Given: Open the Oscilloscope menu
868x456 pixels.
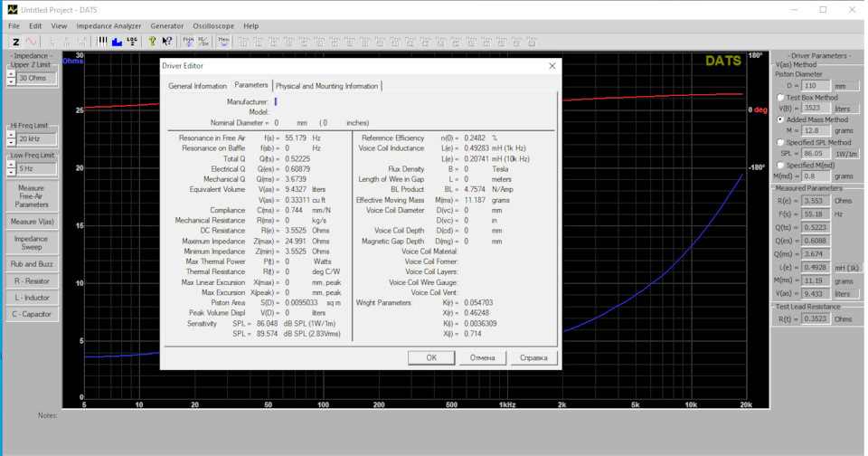Looking at the screenshot, I should tap(213, 26).
